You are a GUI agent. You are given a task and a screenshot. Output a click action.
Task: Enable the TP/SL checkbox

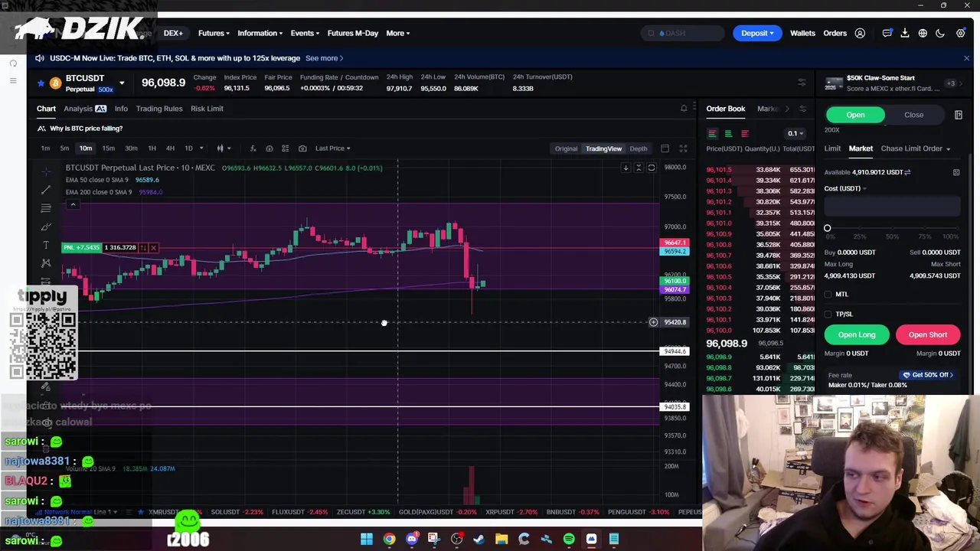828,314
